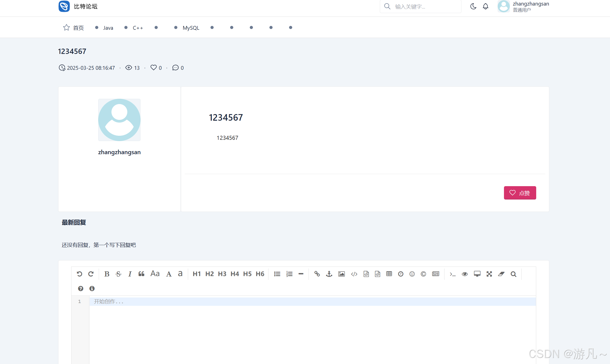Insert a table with the grid icon

pos(389,274)
